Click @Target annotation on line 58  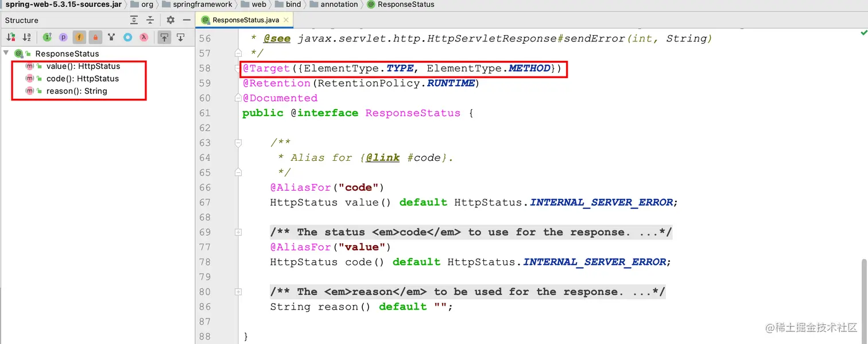pos(266,68)
